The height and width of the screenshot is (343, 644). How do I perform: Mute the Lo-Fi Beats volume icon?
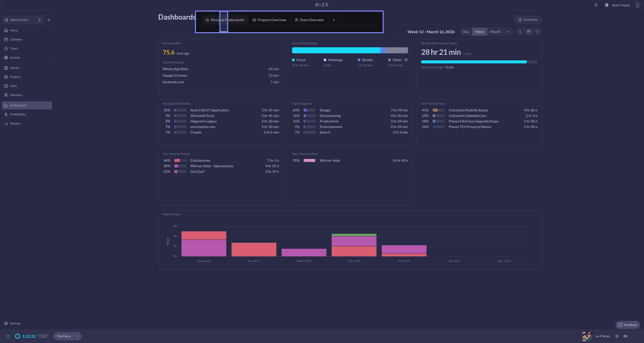625,336
